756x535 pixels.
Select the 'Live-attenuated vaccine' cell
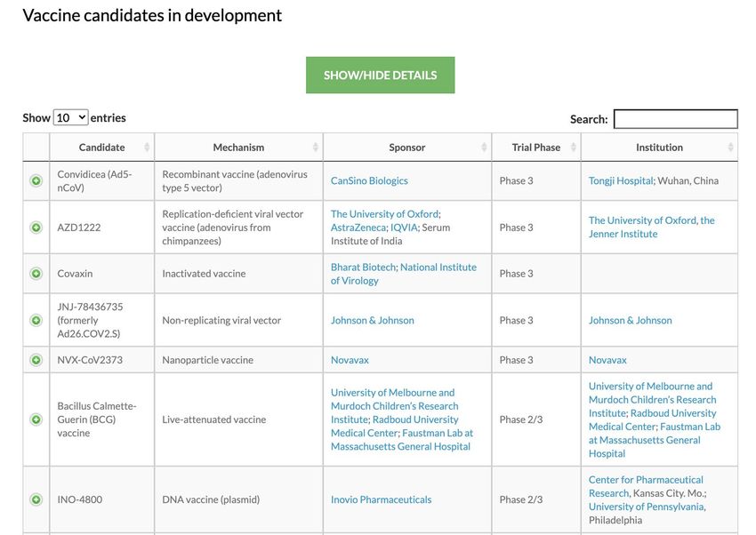click(x=238, y=419)
